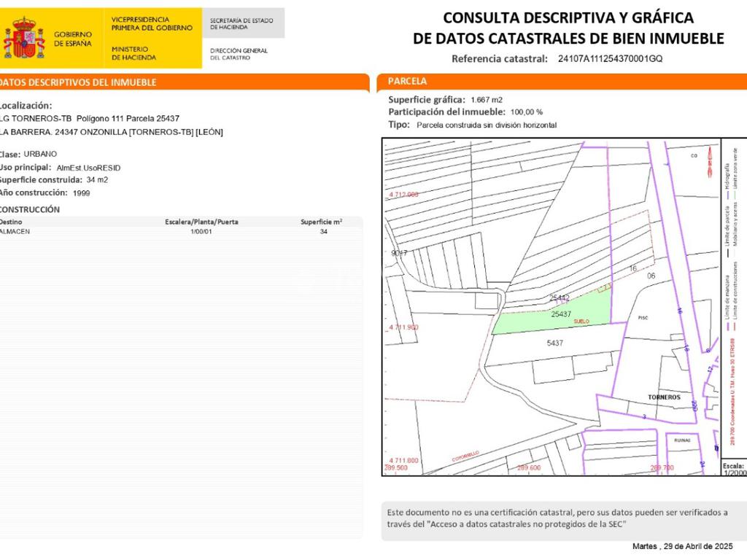
Task: Click the TORNEROS label on the map
Action: click(x=663, y=397)
